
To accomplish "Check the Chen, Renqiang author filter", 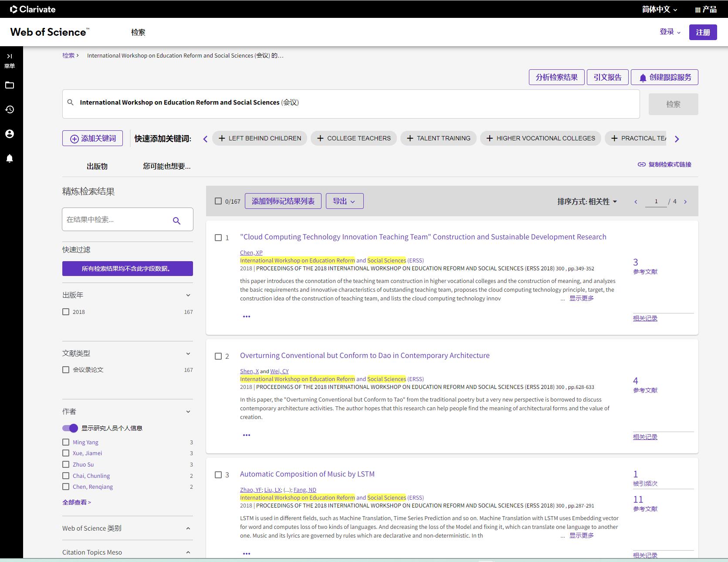I will (x=66, y=487).
